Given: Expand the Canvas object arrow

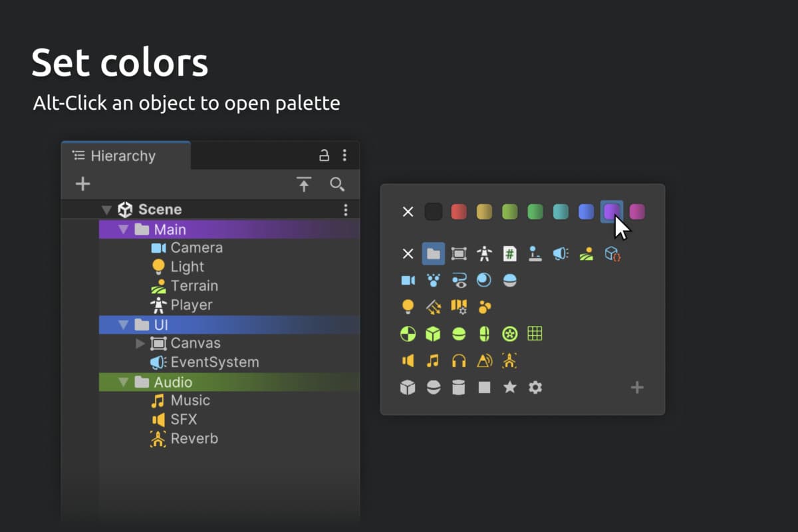Looking at the screenshot, I should coord(140,343).
